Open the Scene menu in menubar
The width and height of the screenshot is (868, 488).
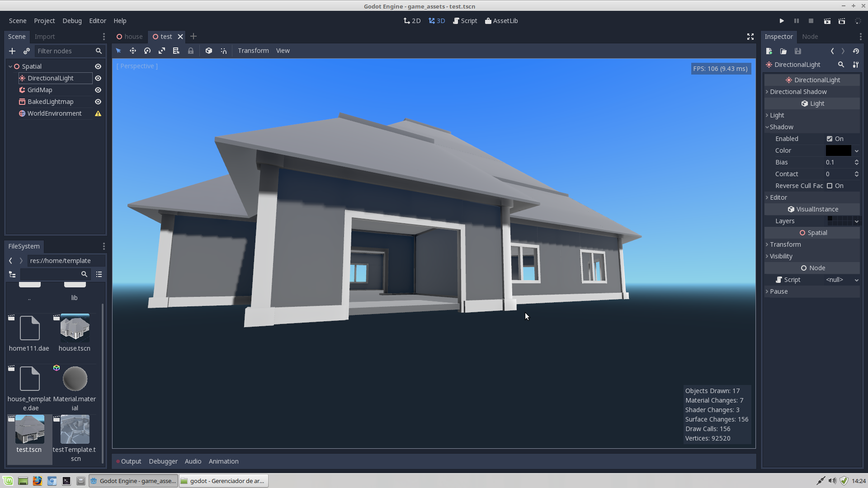[17, 20]
